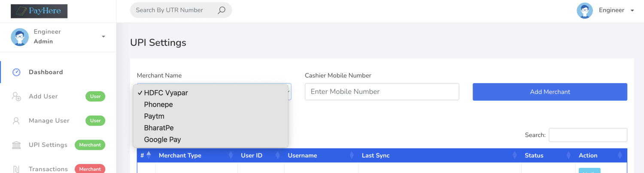Select HDFC Vyapar option
Image resolution: width=644 pixels, height=173 pixels.
click(166, 93)
